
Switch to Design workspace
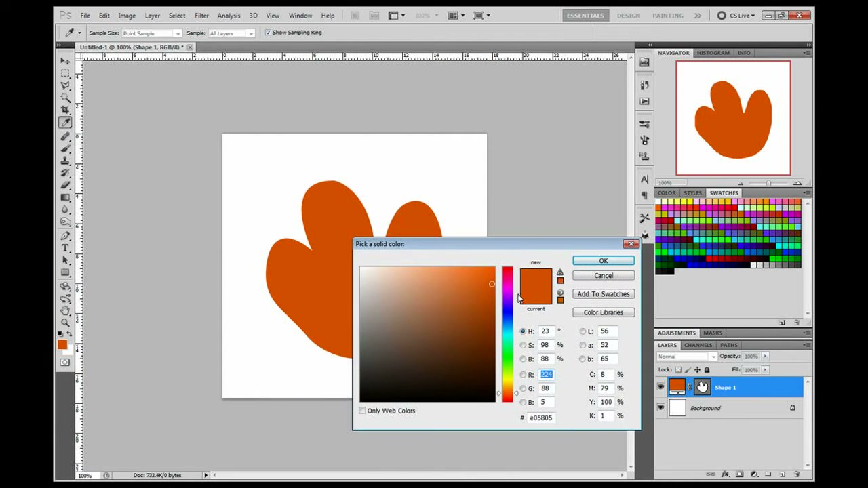pos(629,16)
